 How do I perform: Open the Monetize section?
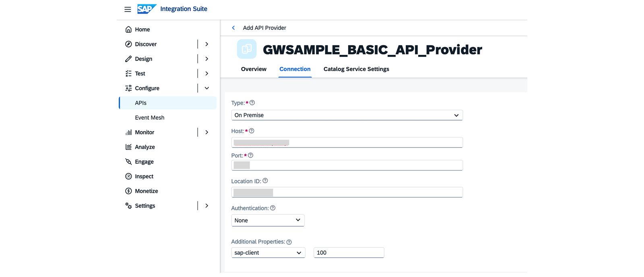(x=147, y=191)
